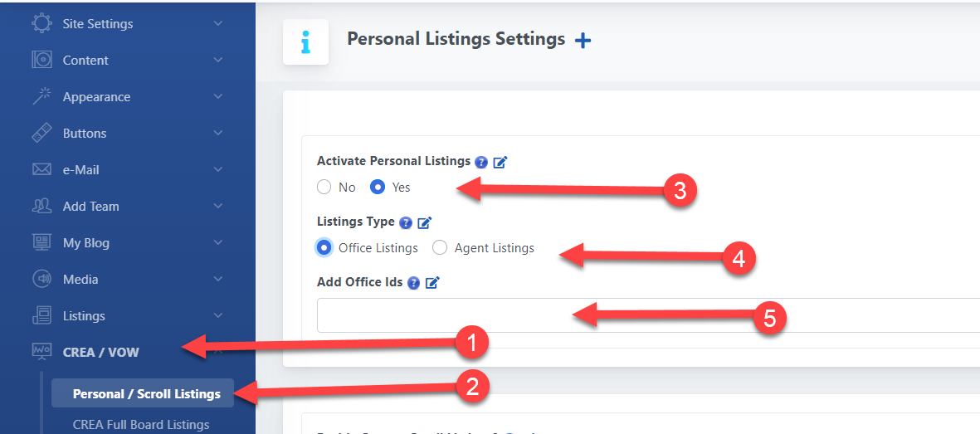Viewport: 980px width, 434px height.
Task: Click help icon next to Add Office Ids
Action: click(x=413, y=283)
